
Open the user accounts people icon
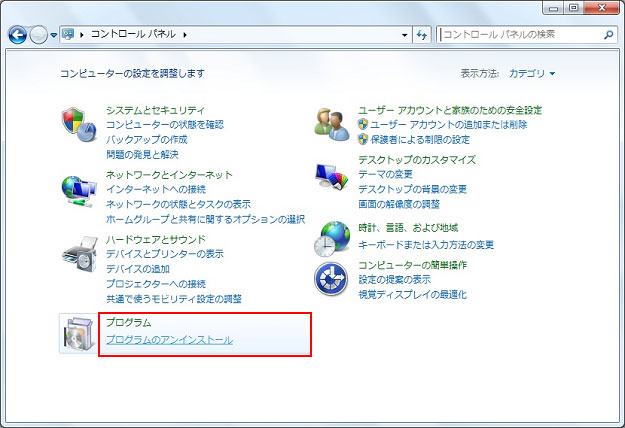[332, 124]
